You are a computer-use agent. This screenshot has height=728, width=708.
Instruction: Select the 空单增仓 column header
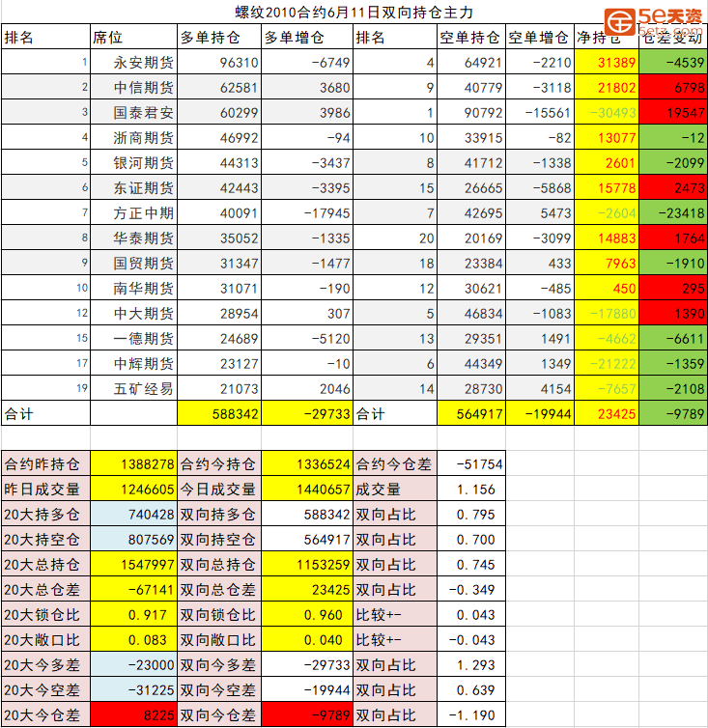(540, 37)
